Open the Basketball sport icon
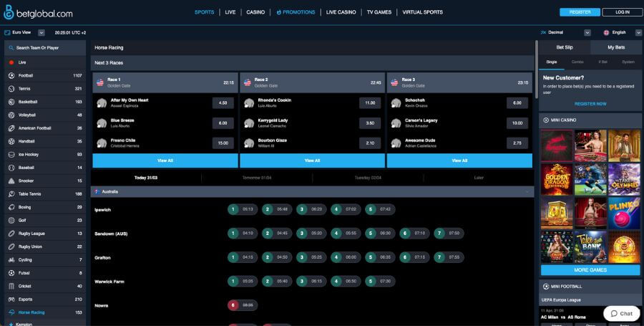644x326 pixels. [x=11, y=102]
